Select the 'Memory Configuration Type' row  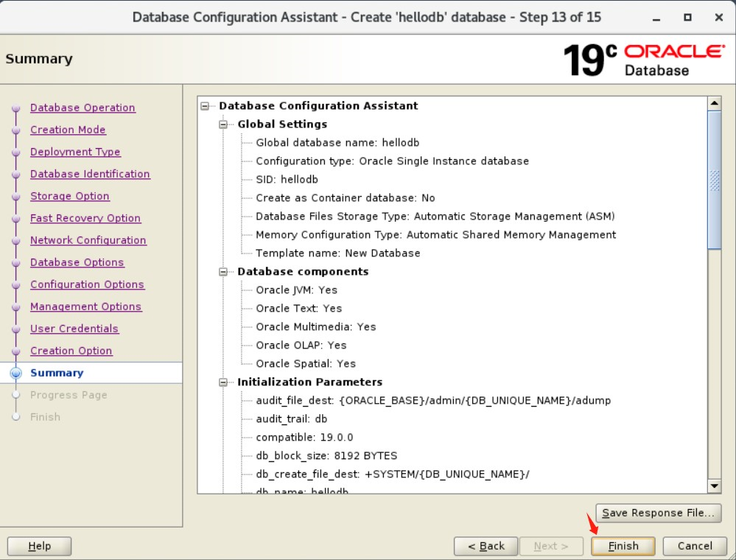tap(435, 235)
